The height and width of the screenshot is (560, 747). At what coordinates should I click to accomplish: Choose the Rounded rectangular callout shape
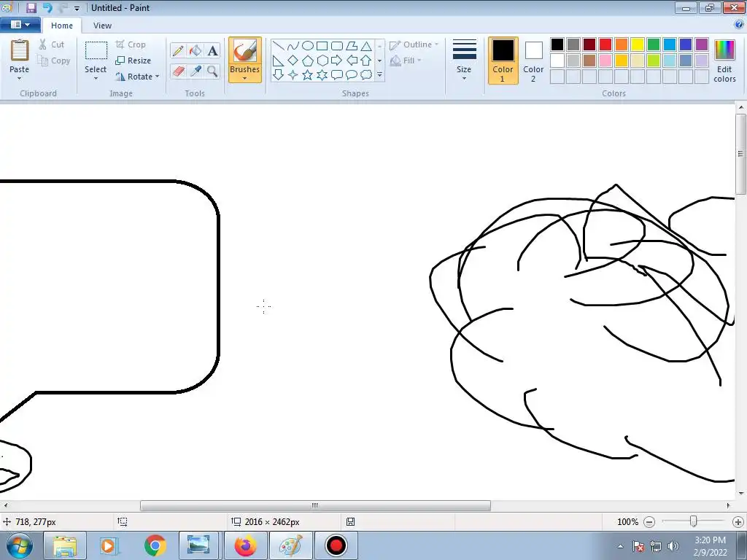pyautogui.click(x=337, y=75)
